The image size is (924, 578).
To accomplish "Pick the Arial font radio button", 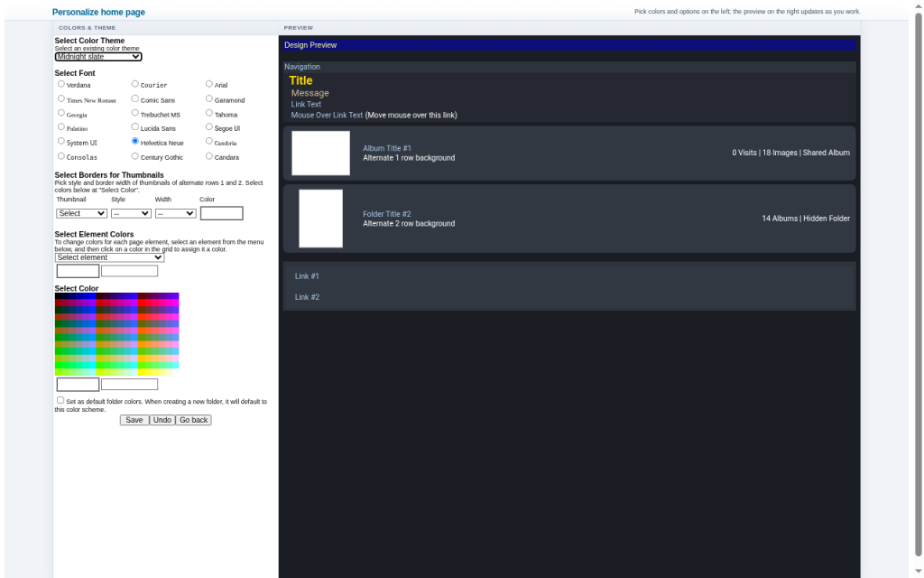I will tap(209, 84).
